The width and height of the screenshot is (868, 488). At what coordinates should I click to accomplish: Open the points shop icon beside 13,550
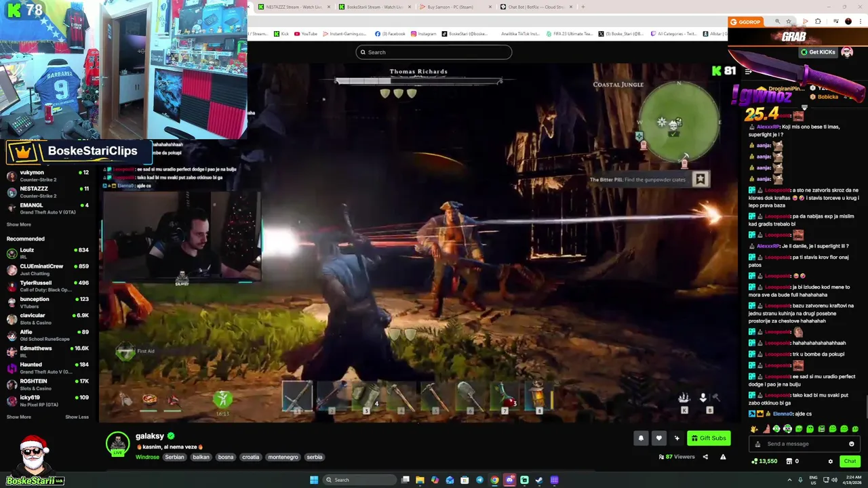point(789,462)
